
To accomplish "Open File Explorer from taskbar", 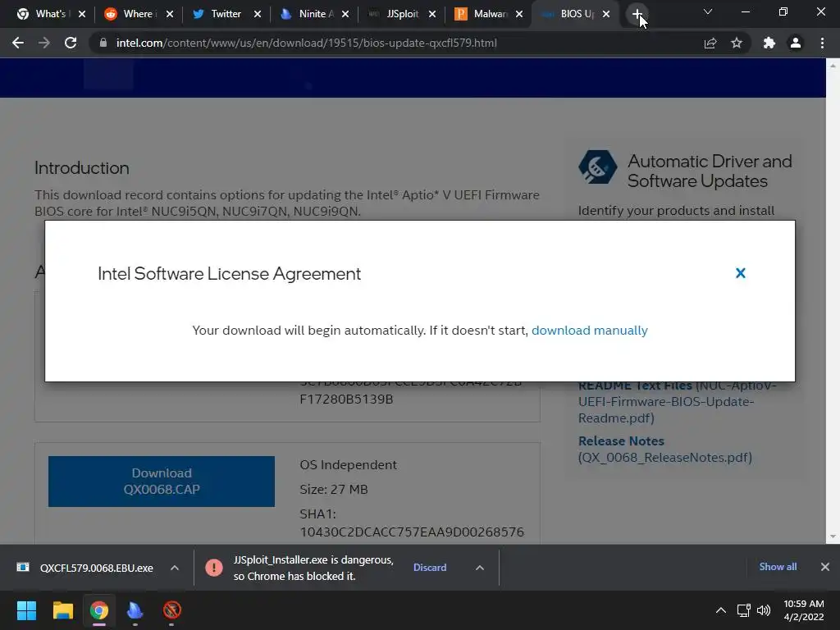I will tap(62, 610).
